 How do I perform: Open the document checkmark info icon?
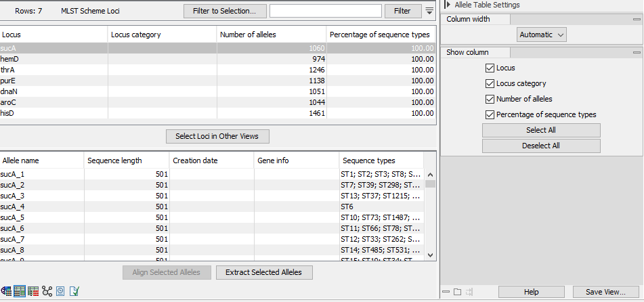tap(74, 291)
